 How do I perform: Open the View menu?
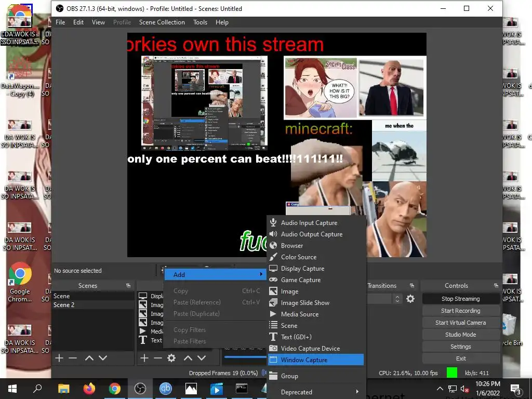click(98, 22)
